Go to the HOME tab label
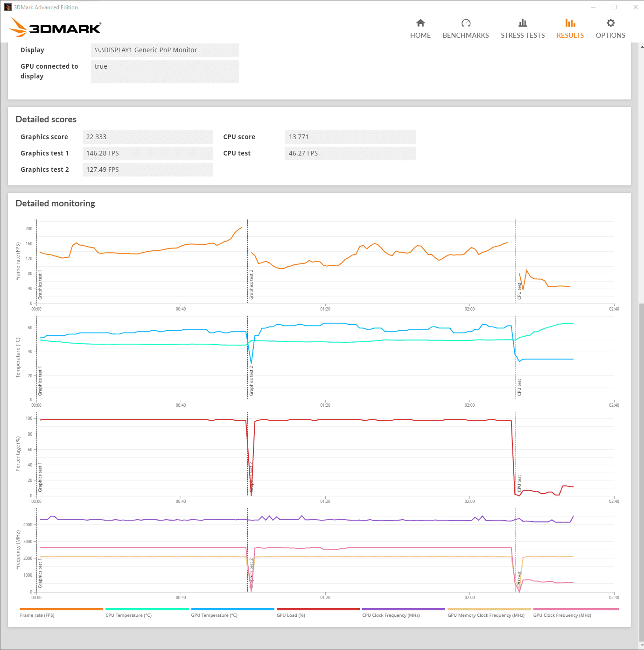This screenshot has width=644, height=650. pyautogui.click(x=420, y=35)
